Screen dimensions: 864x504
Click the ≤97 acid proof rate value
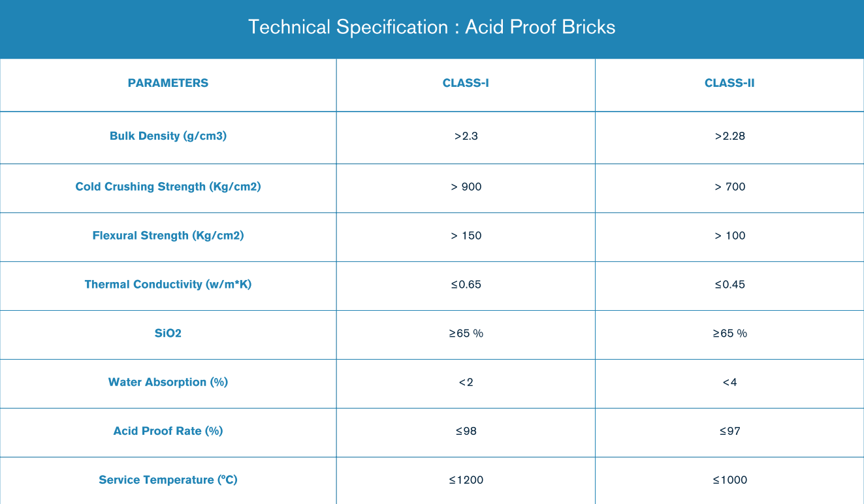point(729,431)
